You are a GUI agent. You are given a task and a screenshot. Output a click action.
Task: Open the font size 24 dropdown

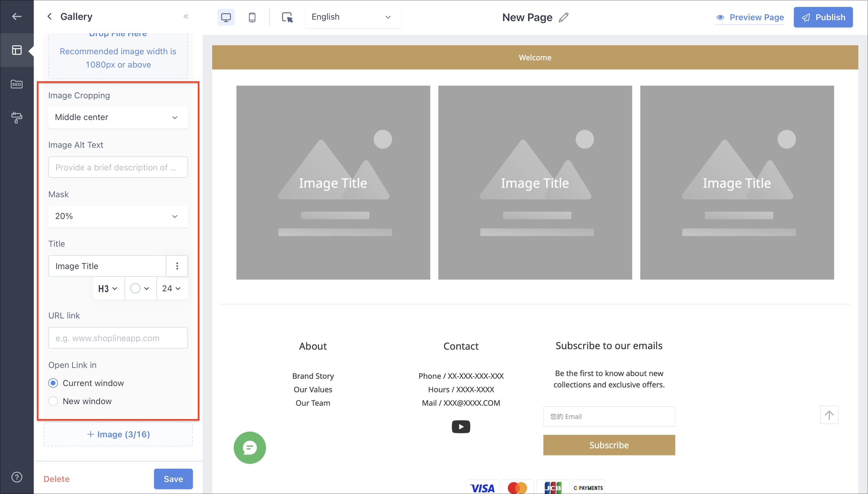coord(172,288)
